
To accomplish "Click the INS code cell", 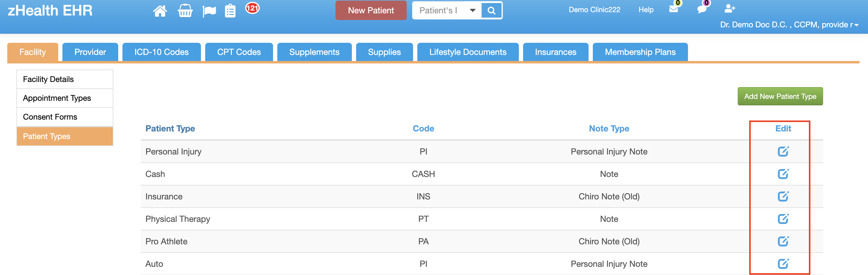I will pyautogui.click(x=423, y=196).
